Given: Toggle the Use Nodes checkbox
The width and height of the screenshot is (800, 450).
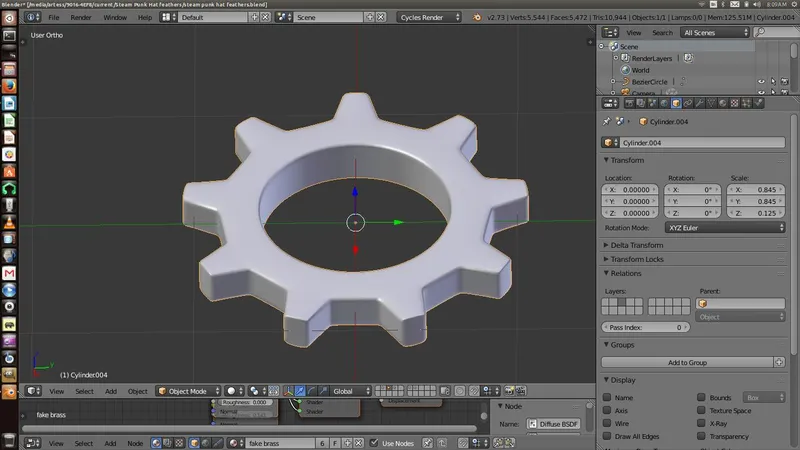Looking at the screenshot, I should pyautogui.click(x=374, y=442).
